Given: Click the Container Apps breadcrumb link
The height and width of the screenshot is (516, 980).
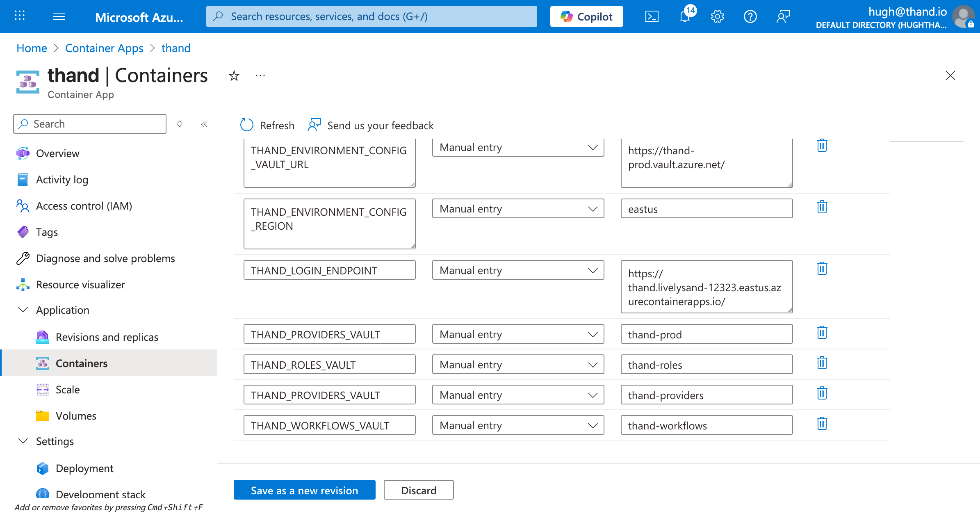Looking at the screenshot, I should [104, 48].
